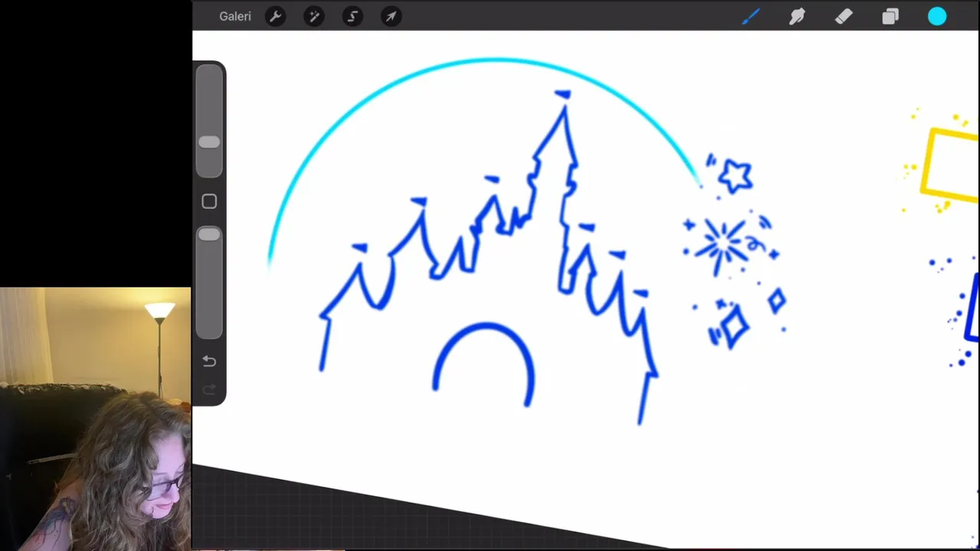The width and height of the screenshot is (980, 551).
Task: Activate the Transform arrow tool
Action: click(x=390, y=16)
